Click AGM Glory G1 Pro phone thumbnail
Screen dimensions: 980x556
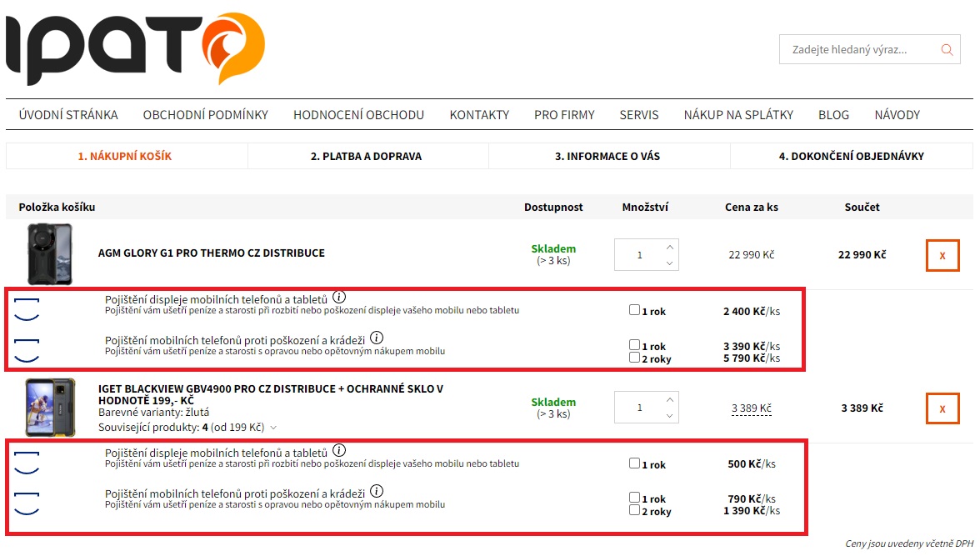click(50, 254)
